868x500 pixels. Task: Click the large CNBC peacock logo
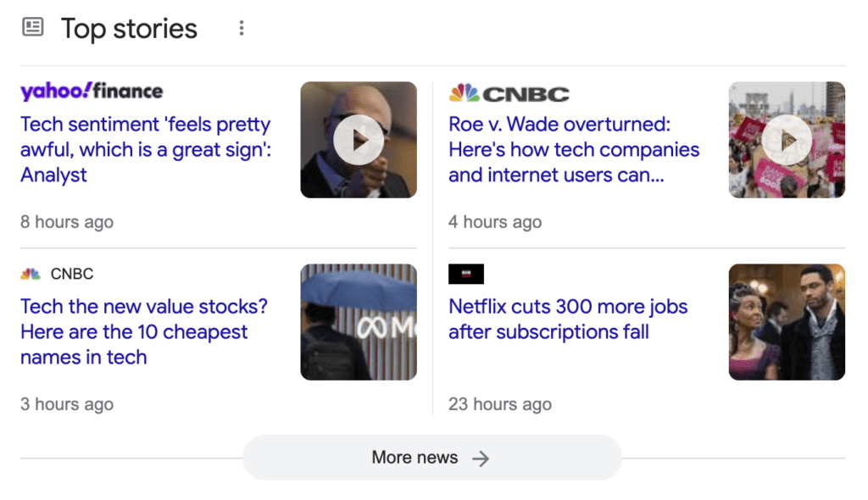(509, 93)
